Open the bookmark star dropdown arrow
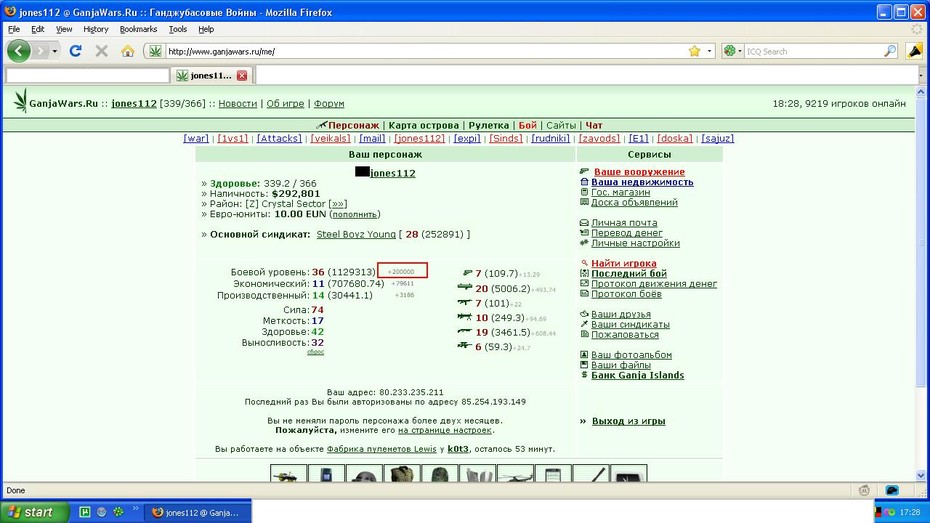The width and height of the screenshot is (930, 523). click(x=709, y=51)
